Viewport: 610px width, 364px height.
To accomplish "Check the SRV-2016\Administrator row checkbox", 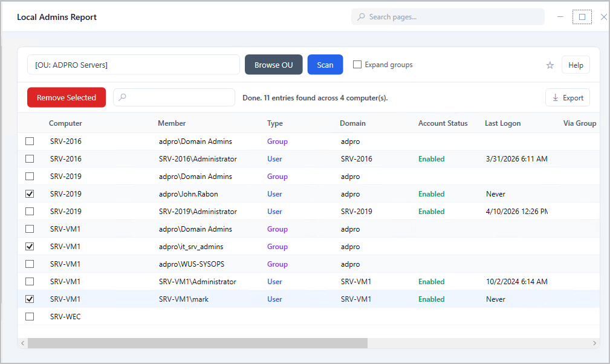I will (x=30, y=158).
